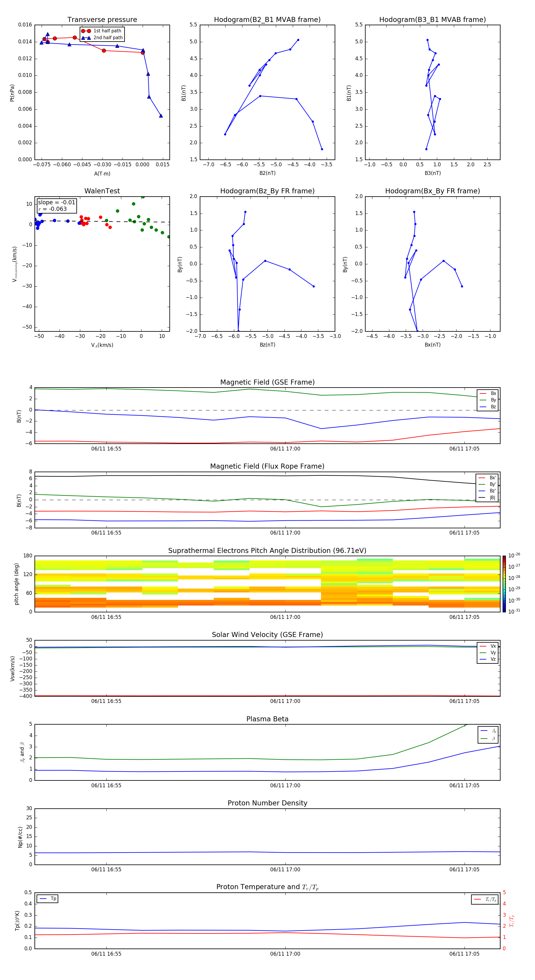This screenshot has height=980, width=535.
Task: Click the "Hodogram(Bx_By FR frame)" title
Action: coord(432,191)
